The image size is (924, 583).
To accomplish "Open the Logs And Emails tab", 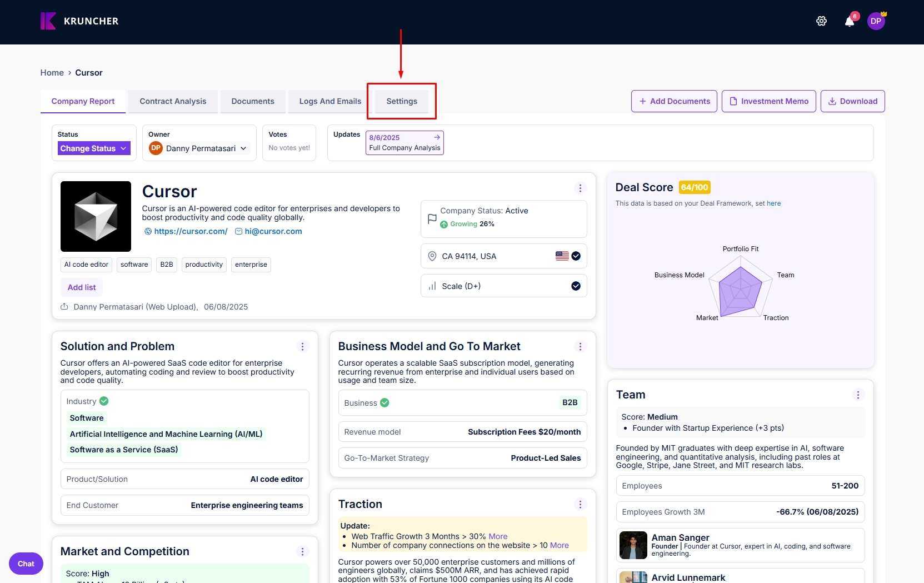I will (x=330, y=102).
